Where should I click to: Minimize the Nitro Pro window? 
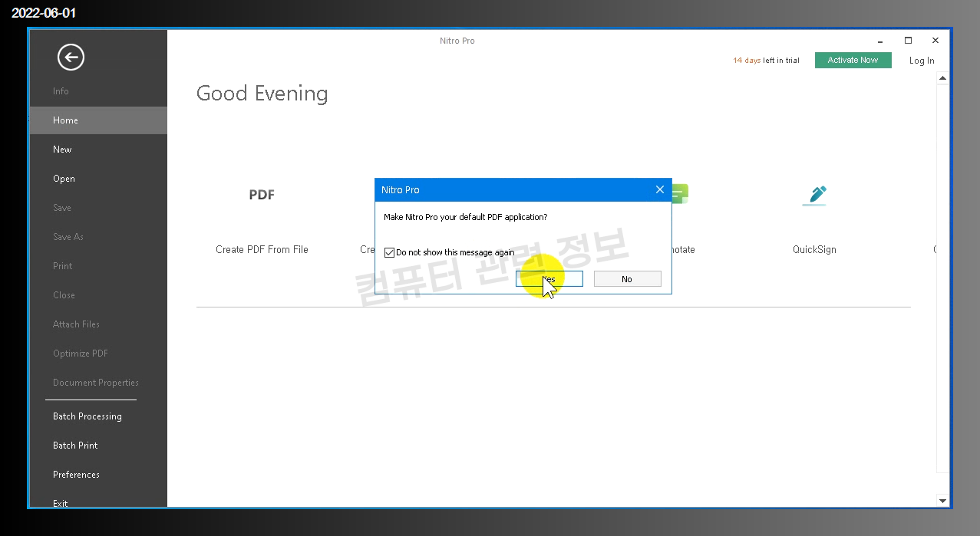[x=880, y=41]
